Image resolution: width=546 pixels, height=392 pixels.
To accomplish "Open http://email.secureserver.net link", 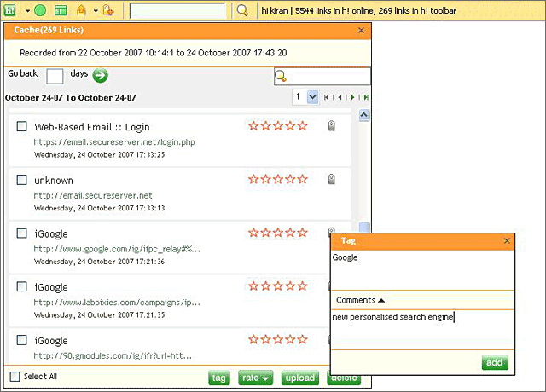I will 93,195.
